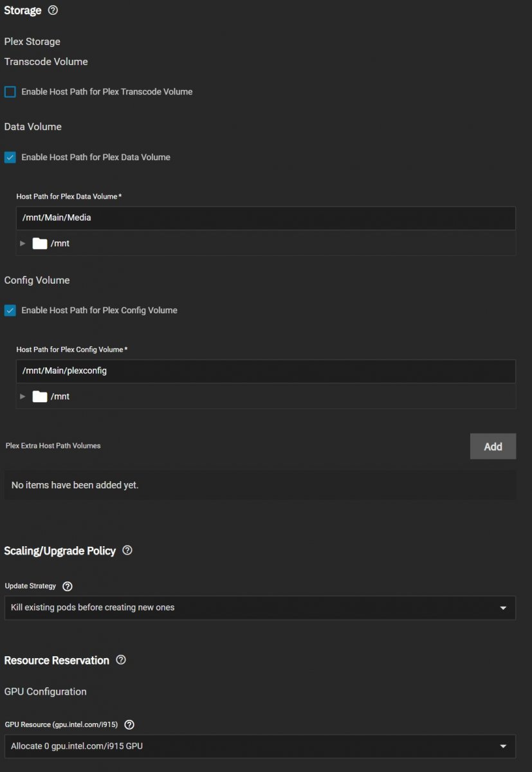Click the 'Config Volume' subheading

37,280
